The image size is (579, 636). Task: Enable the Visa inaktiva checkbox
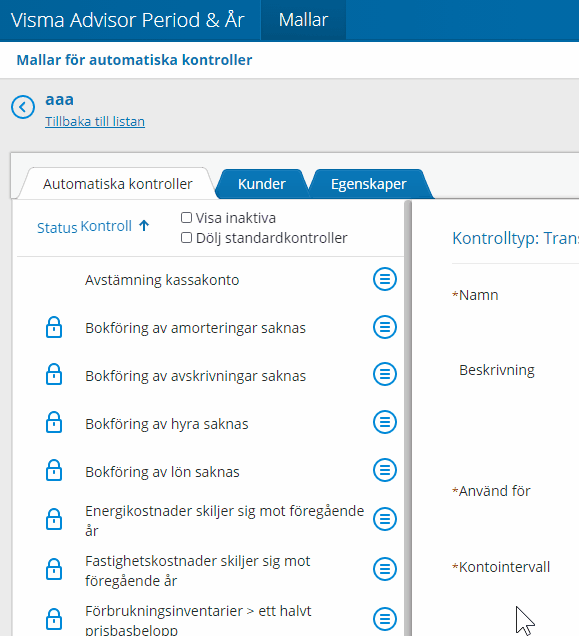click(186, 218)
